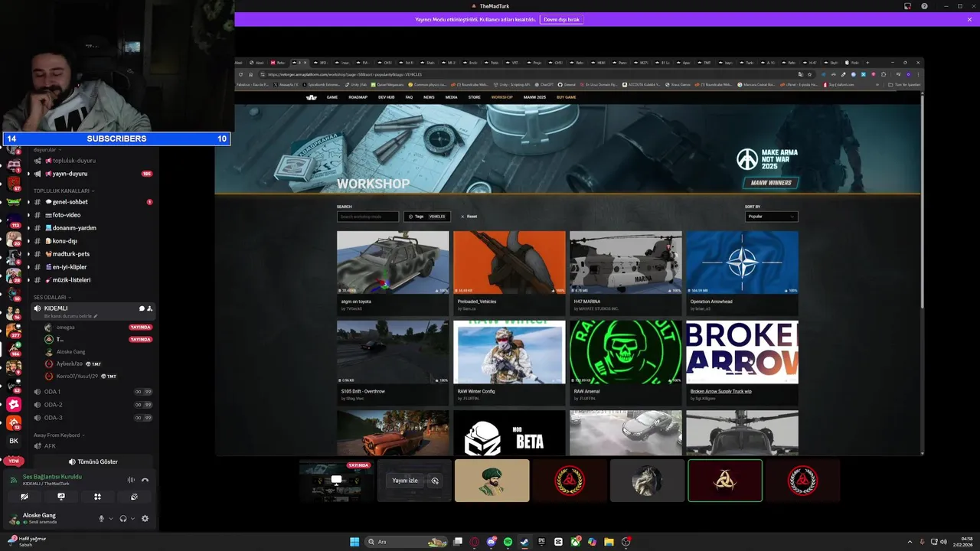980x551 pixels.
Task: Select user KorroOT/Yusuf/29 in voice list
Action: (x=98, y=377)
